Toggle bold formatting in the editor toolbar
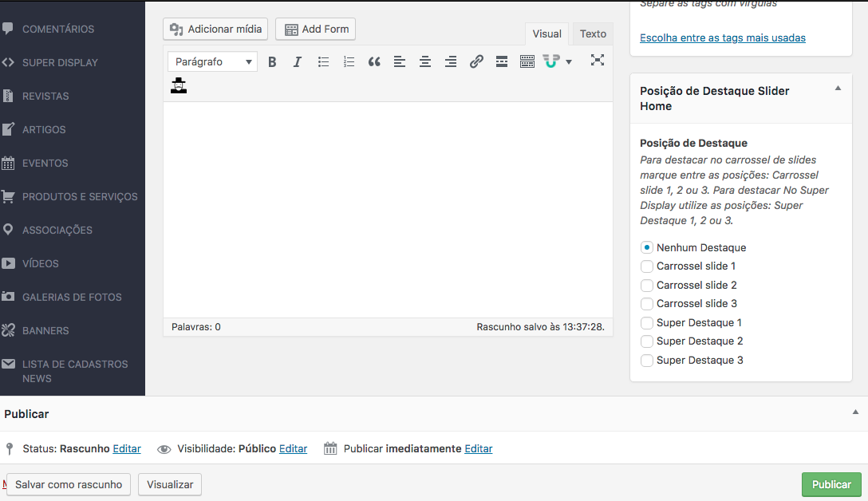The image size is (868, 501). pyautogui.click(x=272, y=61)
